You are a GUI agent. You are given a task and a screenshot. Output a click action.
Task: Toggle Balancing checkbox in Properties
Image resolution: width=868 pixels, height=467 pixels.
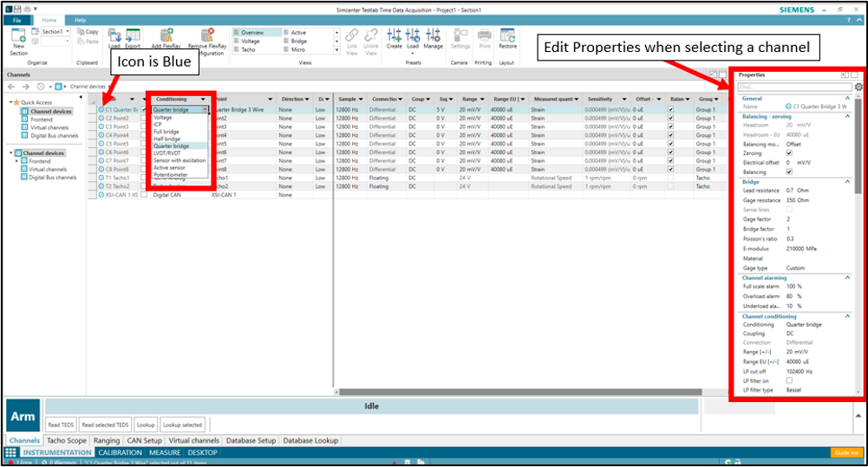tap(789, 172)
